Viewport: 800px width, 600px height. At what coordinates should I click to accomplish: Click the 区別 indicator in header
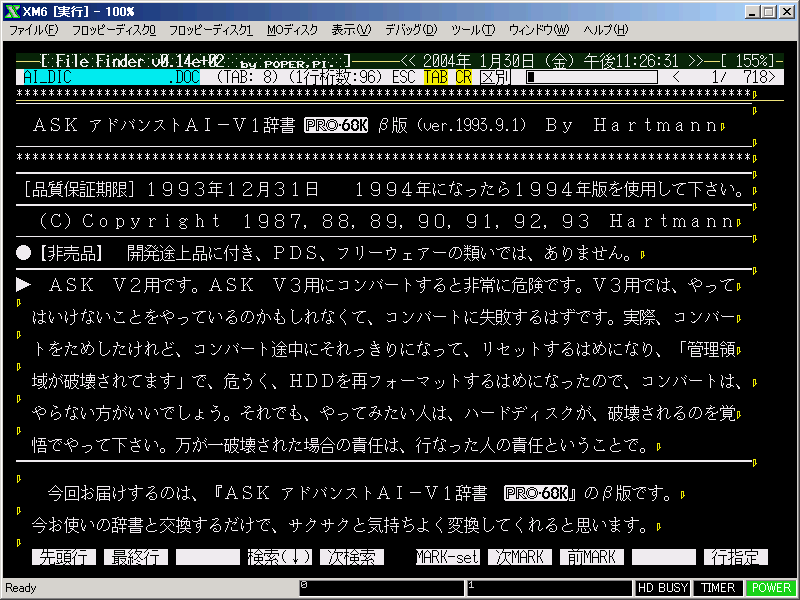(x=495, y=77)
